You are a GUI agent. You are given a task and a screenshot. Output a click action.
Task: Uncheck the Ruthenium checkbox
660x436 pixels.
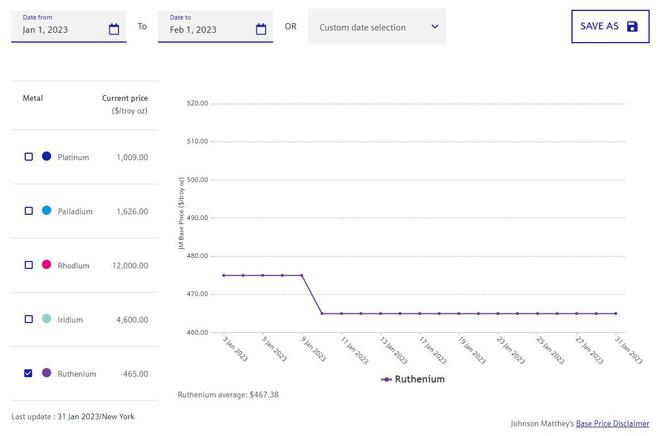pyautogui.click(x=28, y=373)
